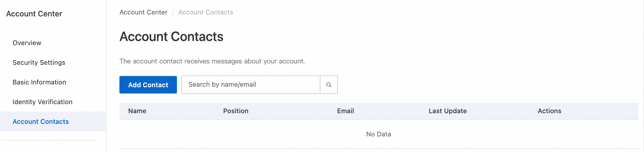
Task: Open Identity Verification section
Action: [43, 102]
